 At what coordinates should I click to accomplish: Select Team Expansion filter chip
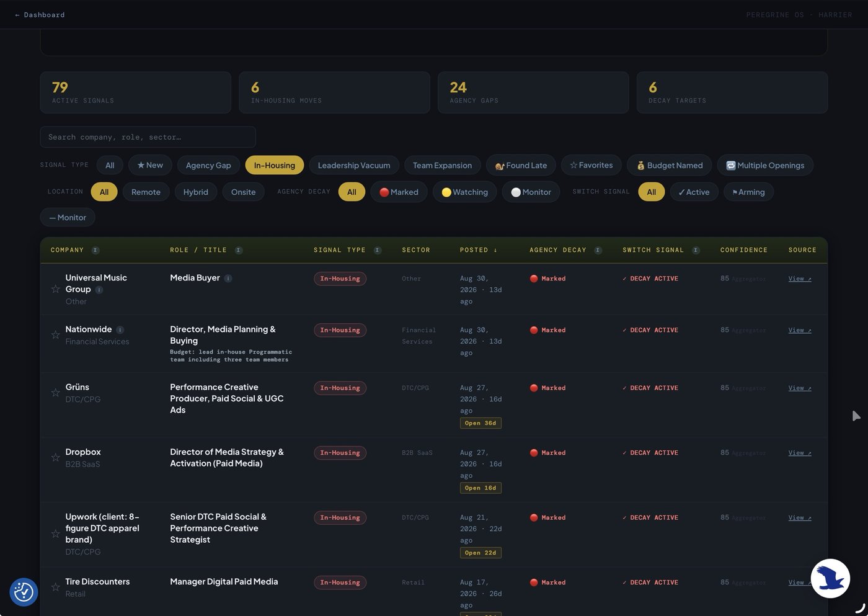(443, 165)
